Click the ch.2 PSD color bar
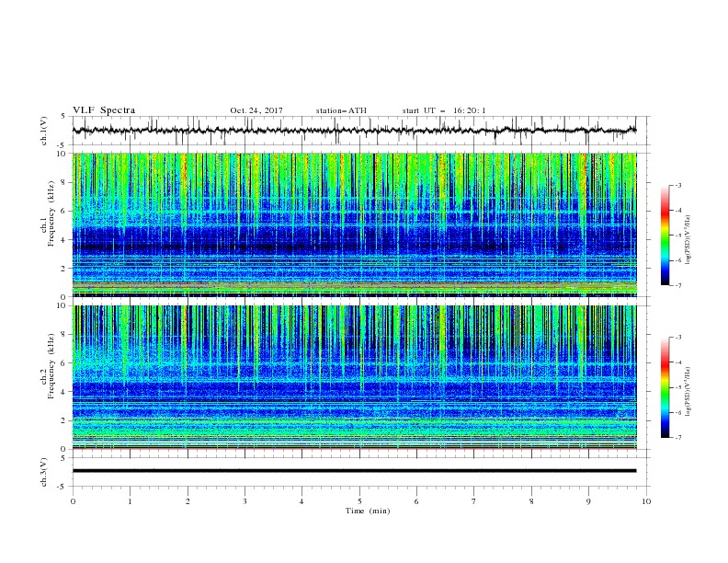The image size is (728, 563). [665, 387]
